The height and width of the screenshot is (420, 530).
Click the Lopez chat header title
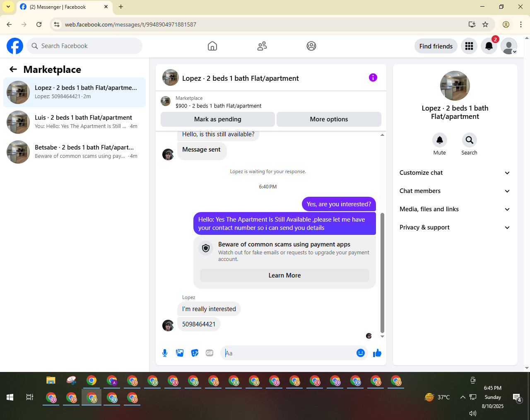pos(240,78)
